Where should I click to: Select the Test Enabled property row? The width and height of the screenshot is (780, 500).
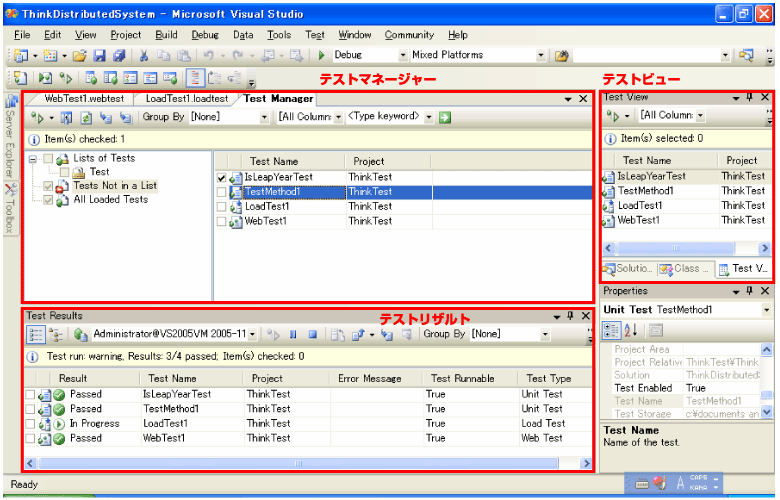(685, 389)
